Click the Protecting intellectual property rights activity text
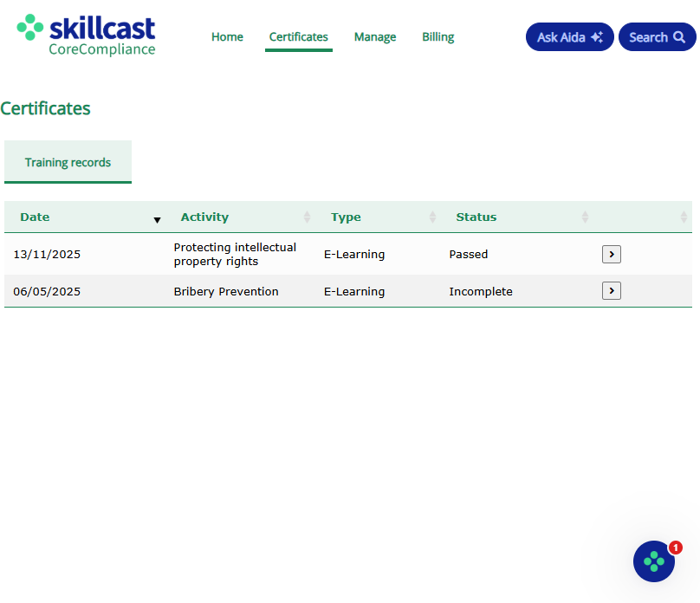The height and width of the screenshot is (603, 700). coord(235,254)
